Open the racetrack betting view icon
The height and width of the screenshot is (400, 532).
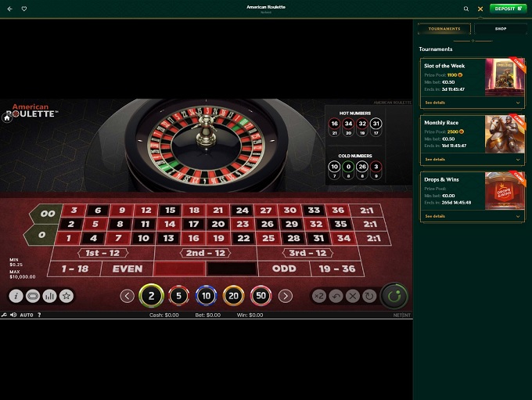(33, 296)
